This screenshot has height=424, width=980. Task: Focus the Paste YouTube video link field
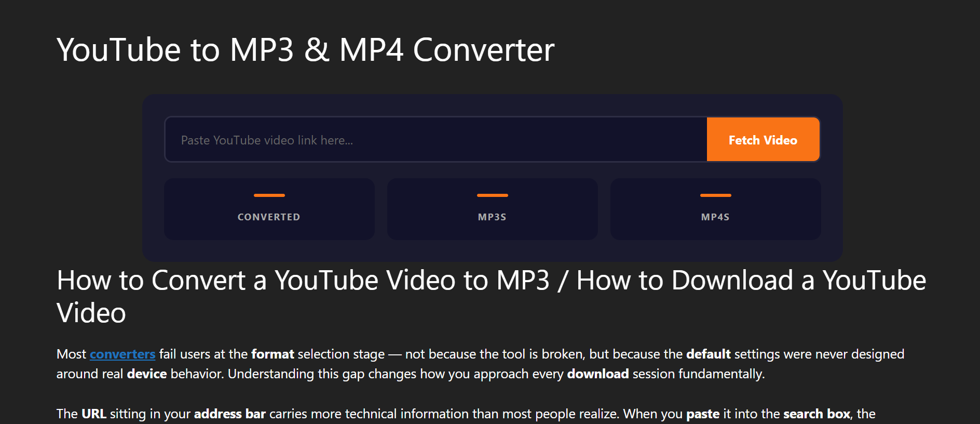click(x=436, y=140)
